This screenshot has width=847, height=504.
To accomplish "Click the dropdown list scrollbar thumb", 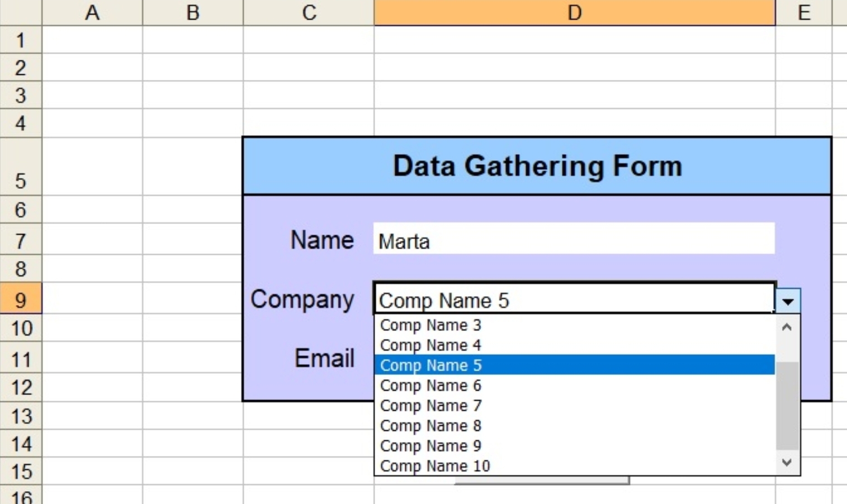I will (787, 405).
